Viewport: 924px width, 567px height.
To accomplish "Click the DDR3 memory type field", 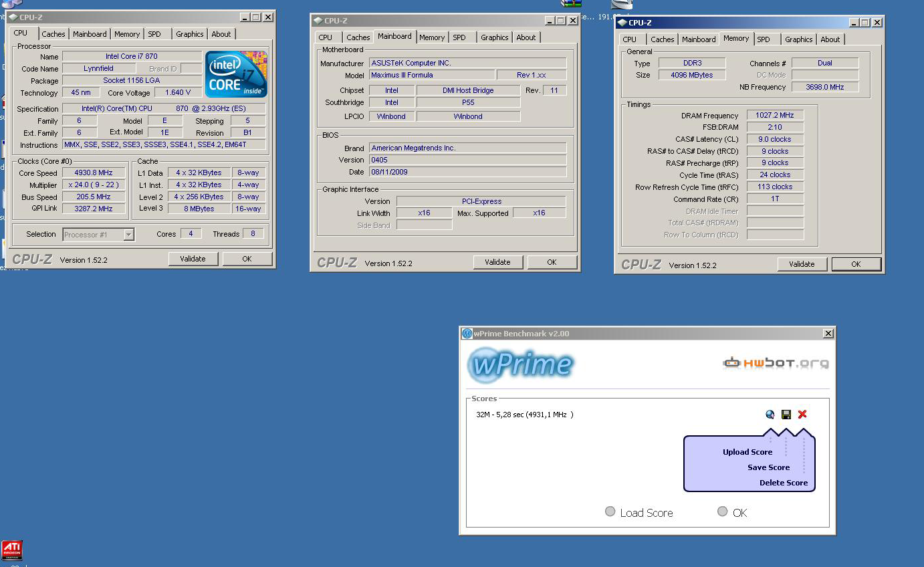I will (x=691, y=63).
